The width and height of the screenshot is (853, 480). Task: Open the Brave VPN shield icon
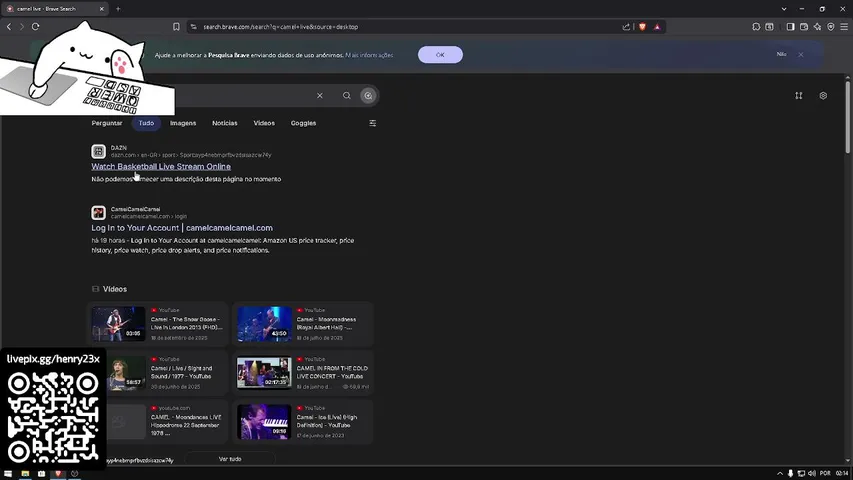click(x=831, y=27)
